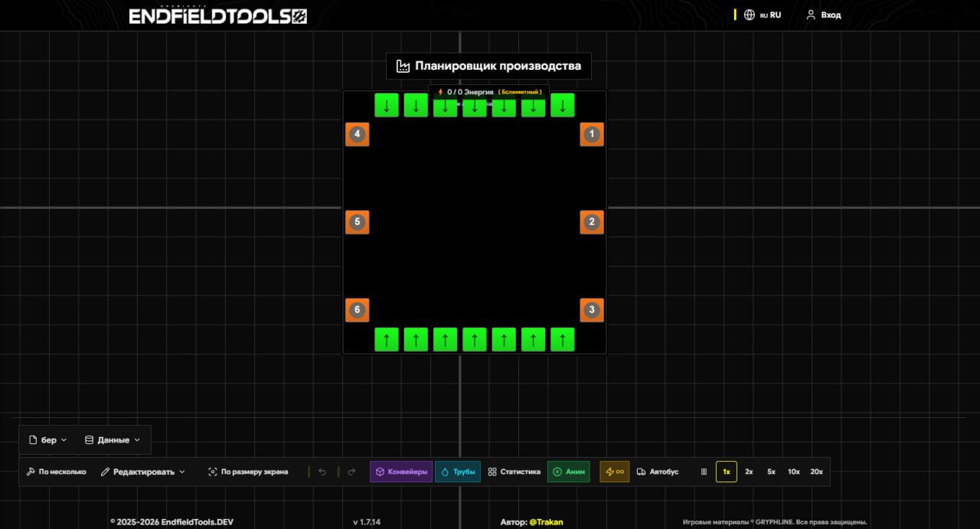Select orange port marker number 2
Viewport: 980px width, 529px height.
click(591, 223)
